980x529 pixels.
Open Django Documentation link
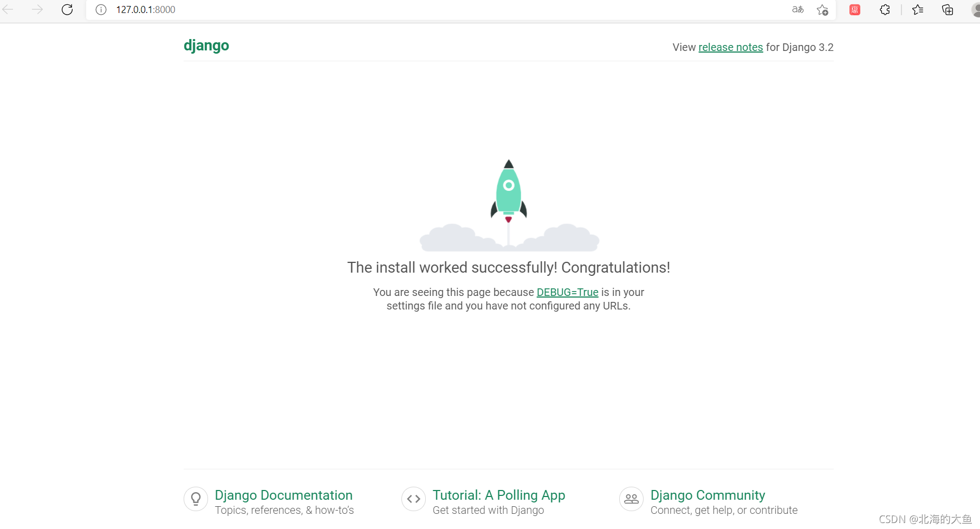pyautogui.click(x=284, y=495)
